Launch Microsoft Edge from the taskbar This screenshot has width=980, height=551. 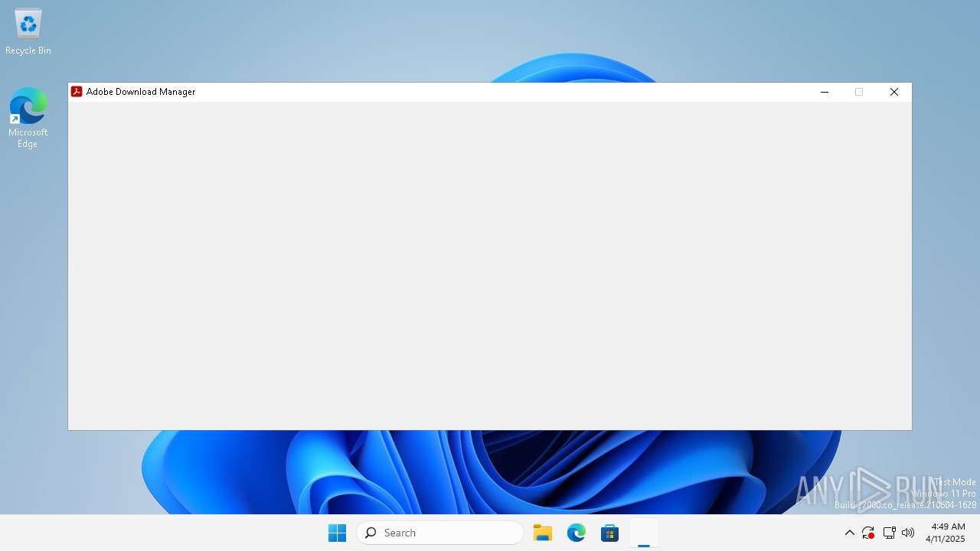coord(577,533)
